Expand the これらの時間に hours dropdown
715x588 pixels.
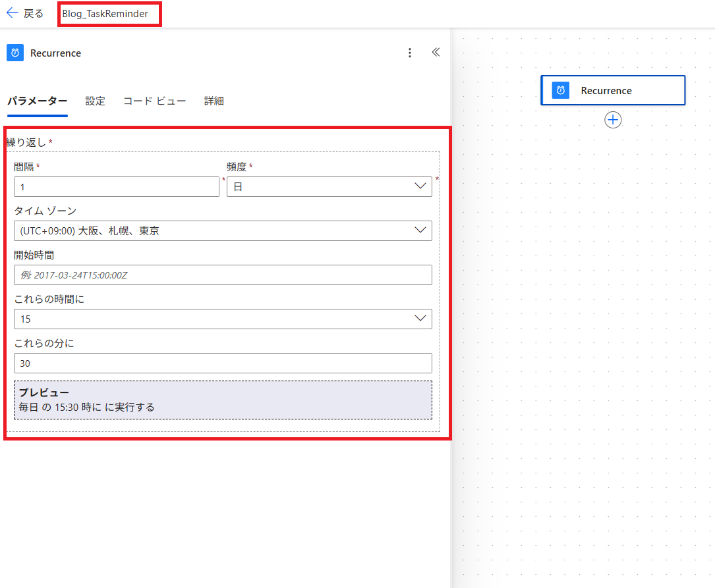pos(420,319)
